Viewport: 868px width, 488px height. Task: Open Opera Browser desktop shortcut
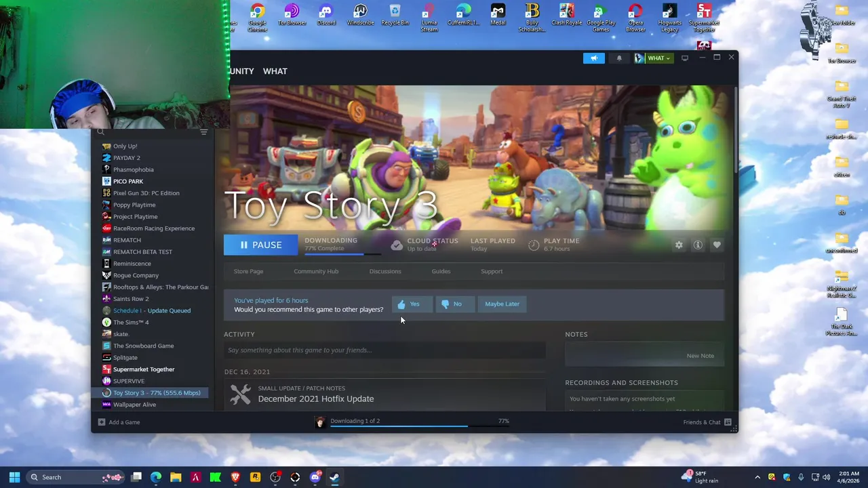635,18
